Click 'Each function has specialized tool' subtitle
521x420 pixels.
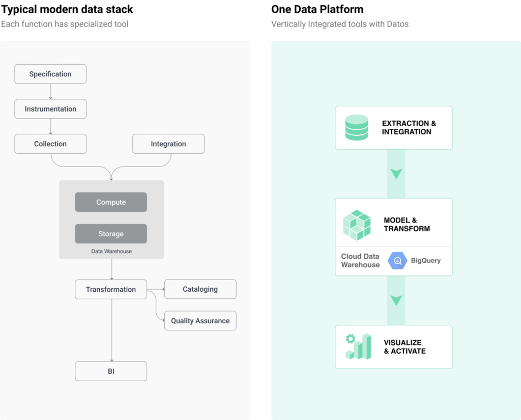(65, 24)
